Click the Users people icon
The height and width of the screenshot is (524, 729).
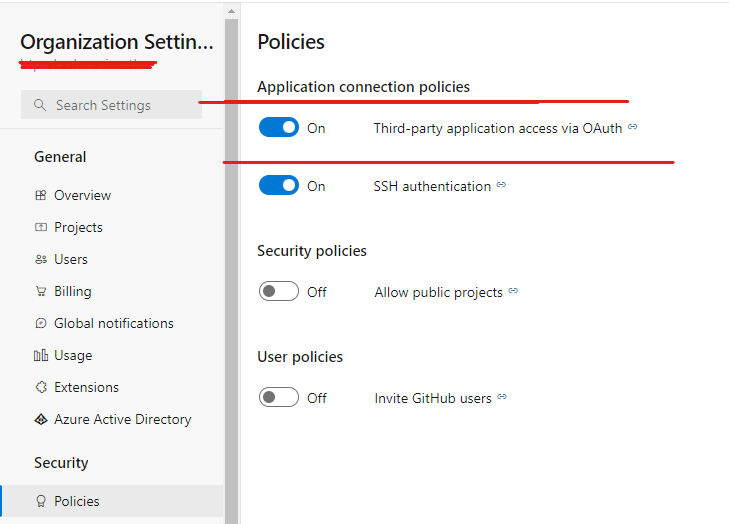pos(41,259)
